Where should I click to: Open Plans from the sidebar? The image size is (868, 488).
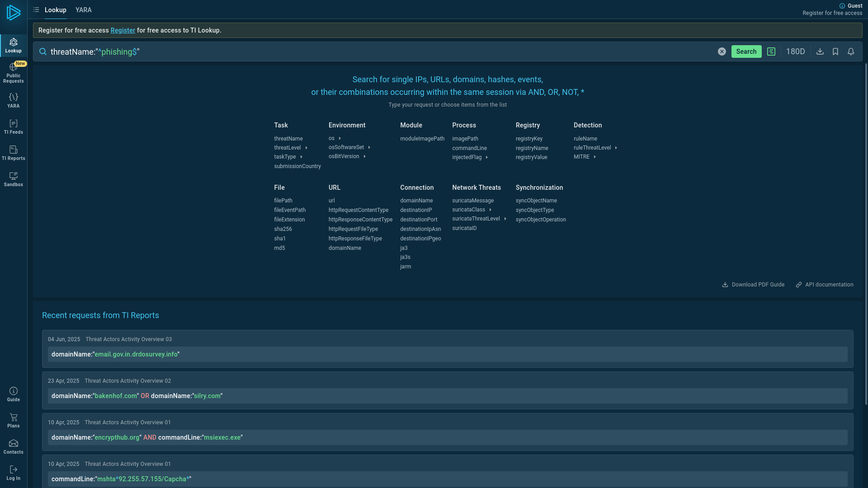click(x=14, y=421)
